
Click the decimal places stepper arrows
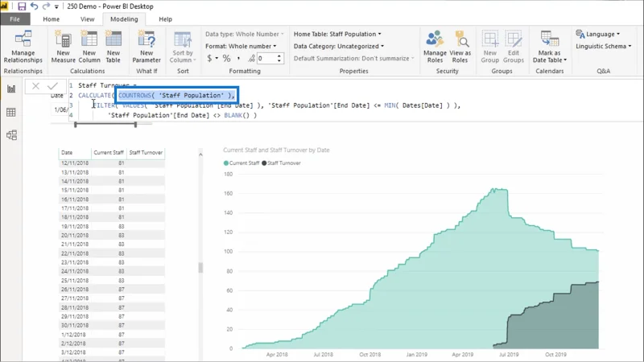click(x=279, y=58)
